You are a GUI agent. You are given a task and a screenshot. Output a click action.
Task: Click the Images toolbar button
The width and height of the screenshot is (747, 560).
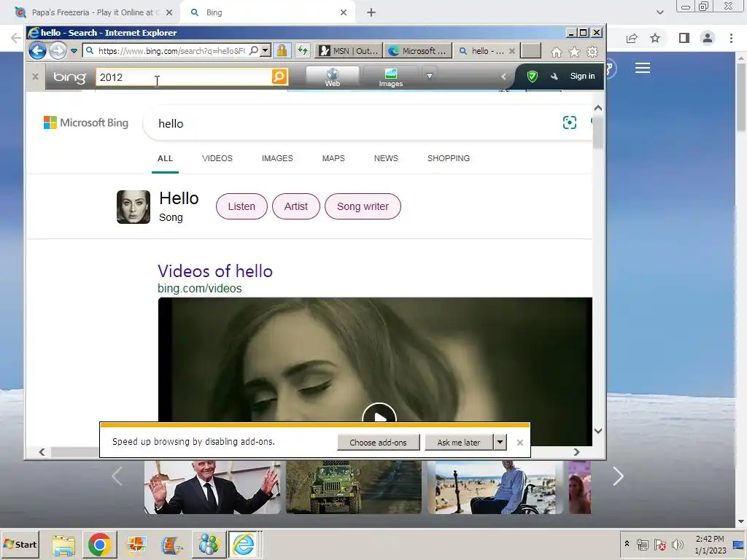(x=391, y=77)
